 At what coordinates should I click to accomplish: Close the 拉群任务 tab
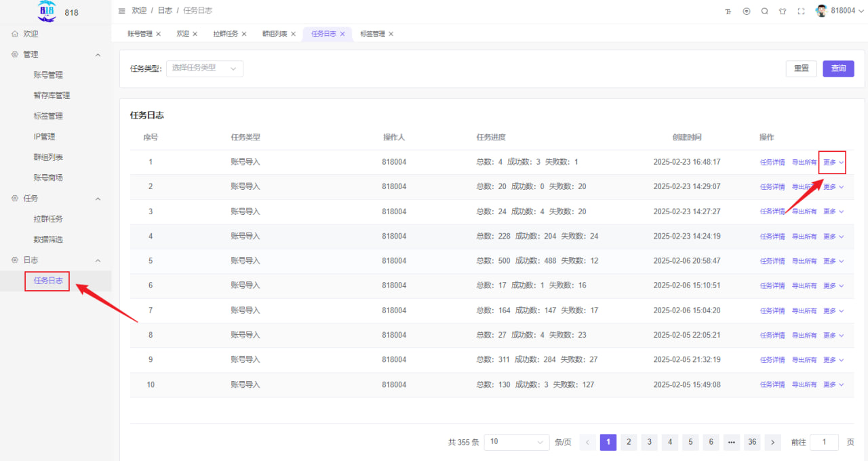(244, 34)
